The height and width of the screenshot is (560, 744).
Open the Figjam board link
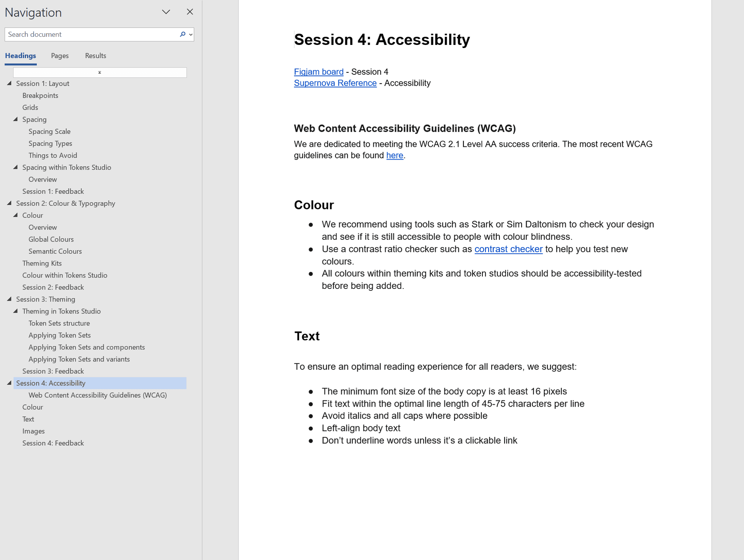point(319,72)
